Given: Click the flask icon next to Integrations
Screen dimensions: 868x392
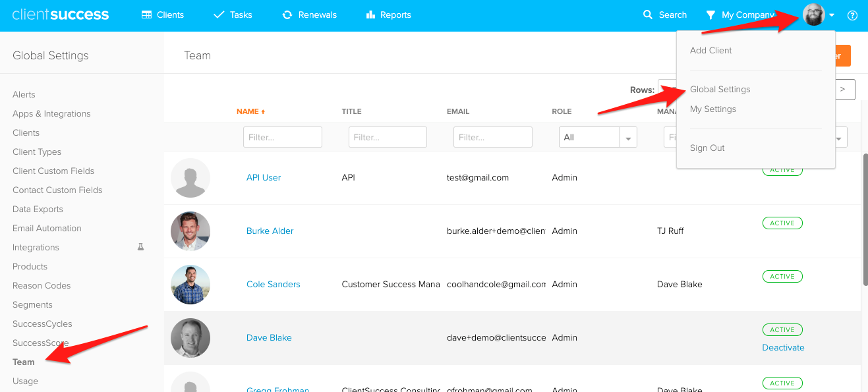Looking at the screenshot, I should (140, 247).
